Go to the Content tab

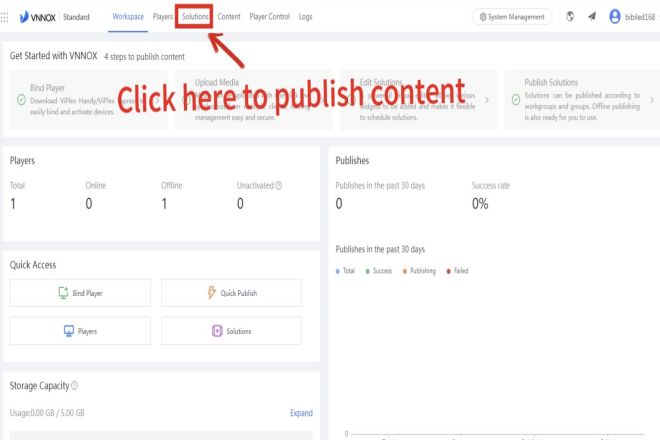(x=229, y=17)
